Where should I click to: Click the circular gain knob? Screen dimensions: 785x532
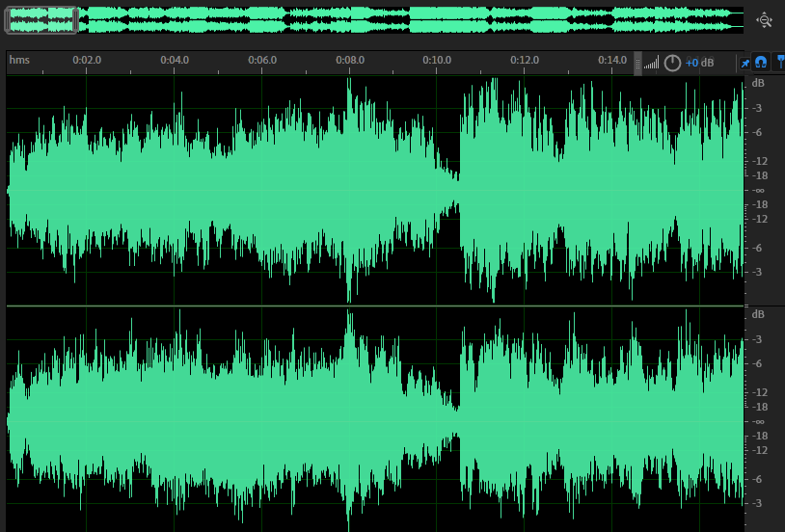(x=672, y=63)
